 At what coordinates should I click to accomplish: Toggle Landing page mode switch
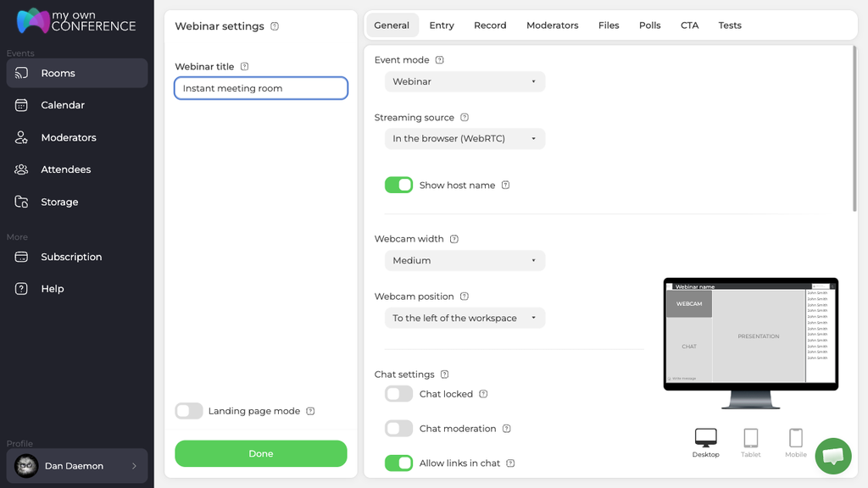pyautogui.click(x=189, y=411)
